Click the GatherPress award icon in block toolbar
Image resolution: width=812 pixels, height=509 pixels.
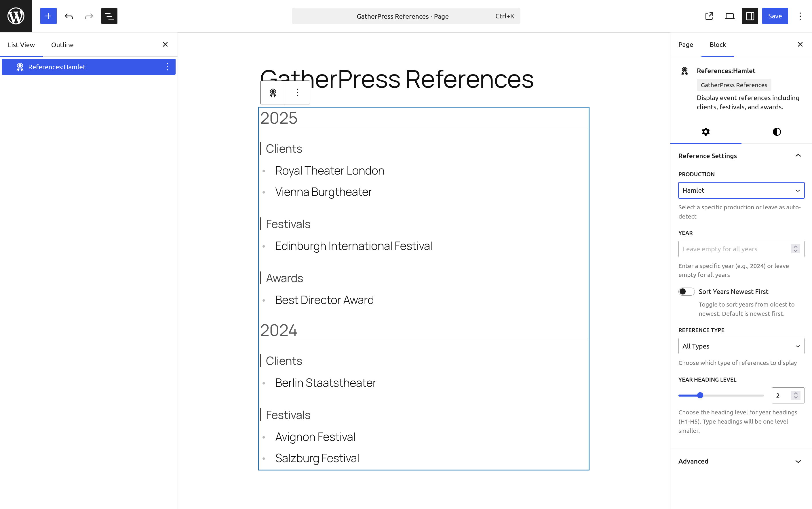point(273,92)
